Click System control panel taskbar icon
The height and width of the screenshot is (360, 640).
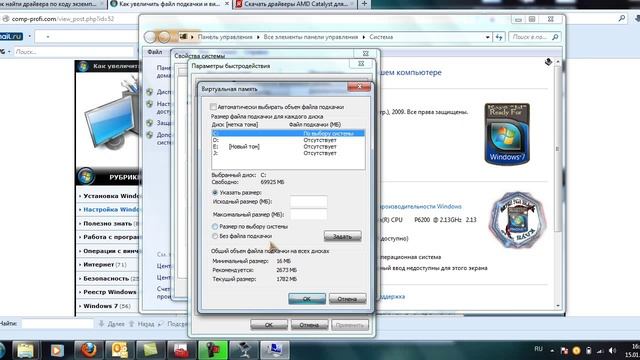pyautogui.click(x=275, y=350)
